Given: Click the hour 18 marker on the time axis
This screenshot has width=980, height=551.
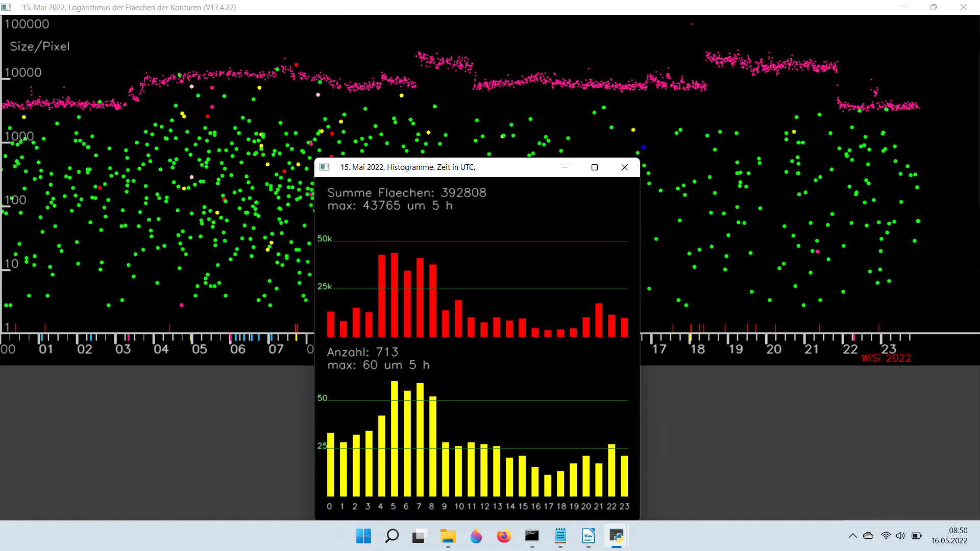Looking at the screenshot, I should pyautogui.click(x=697, y=349).
